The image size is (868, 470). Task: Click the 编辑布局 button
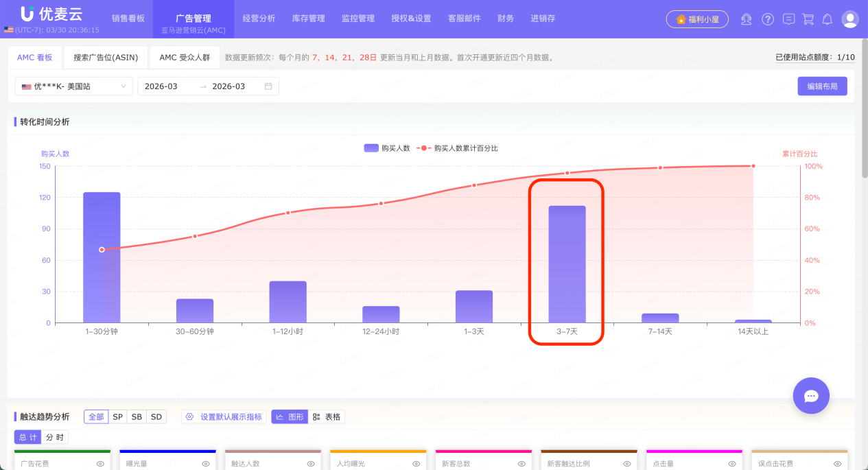coord(822,86)
